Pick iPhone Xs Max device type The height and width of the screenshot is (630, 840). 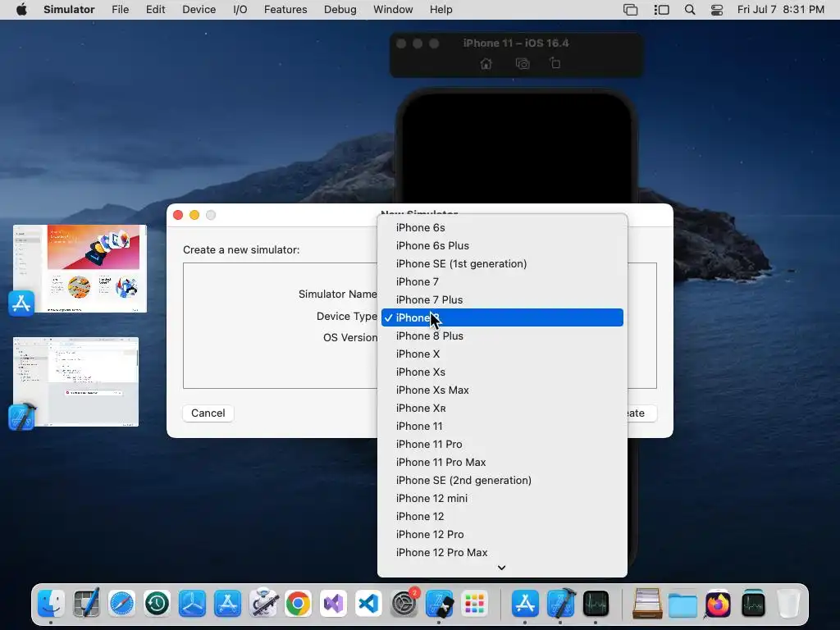[502, 390]
